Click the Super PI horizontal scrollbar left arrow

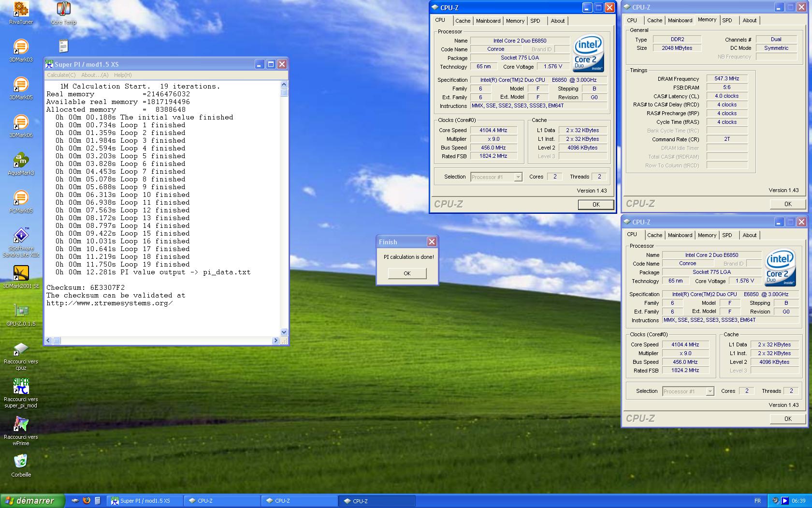point(48,341)
